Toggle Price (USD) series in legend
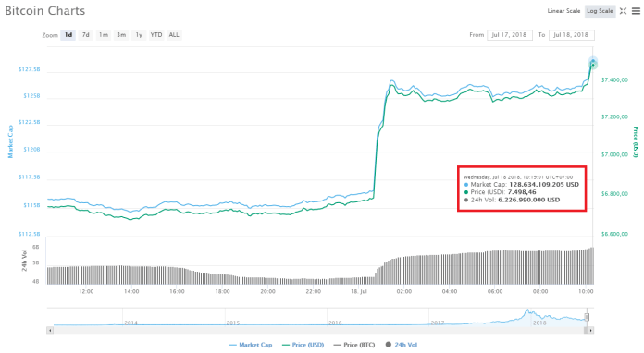The image size is (644, 353). tap(303, 345)
